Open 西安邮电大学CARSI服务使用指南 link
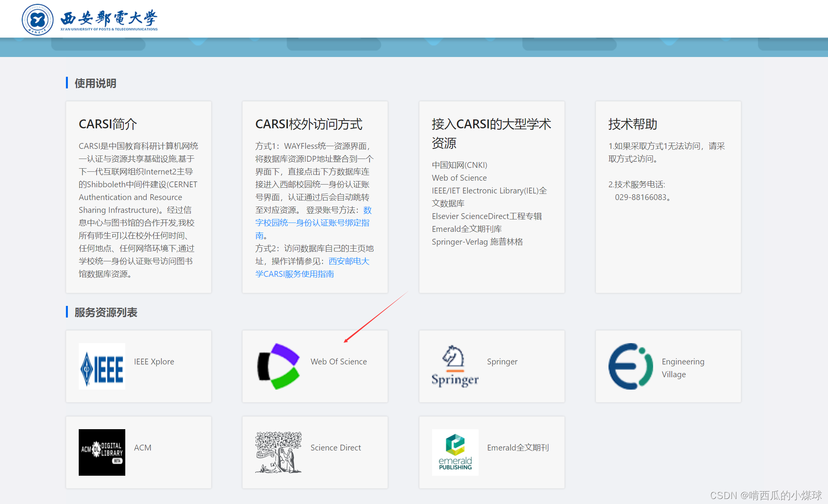 pyautogui.click(x=295, y=274)
